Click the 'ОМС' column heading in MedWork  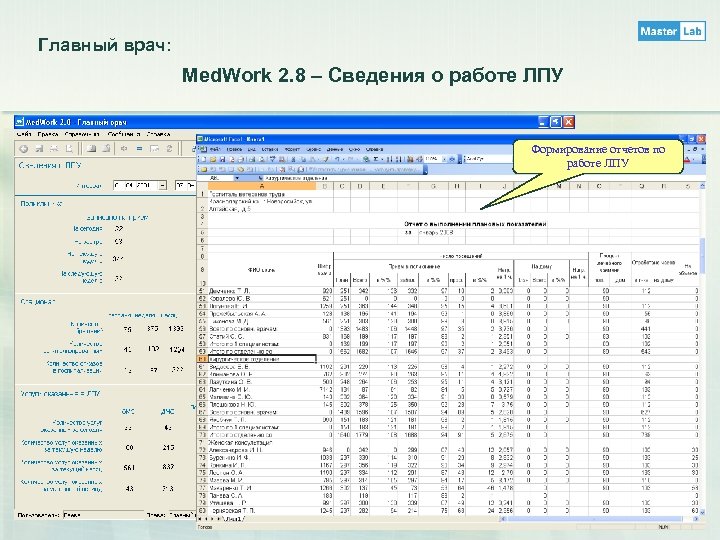pyautogui.click(x=128, y=412)
